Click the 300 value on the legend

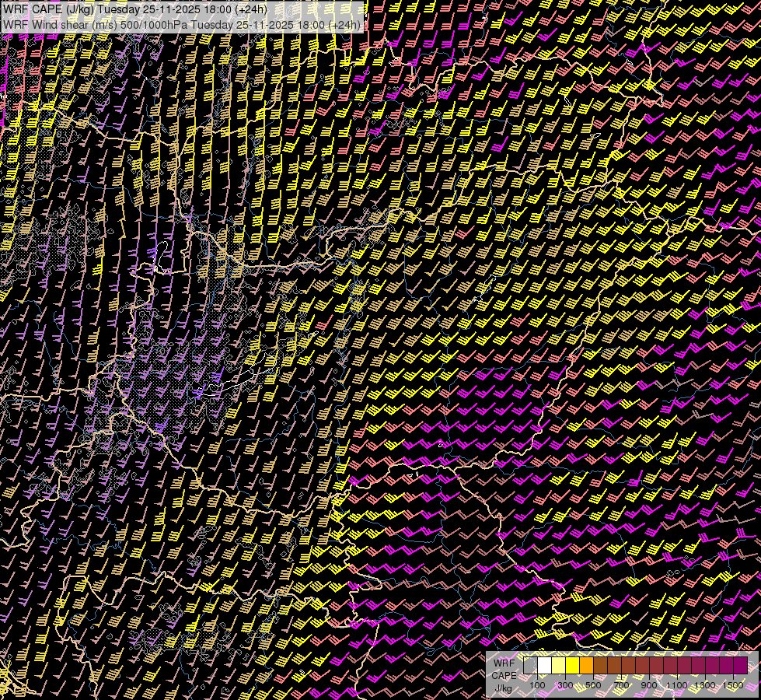[x=565, y=685]
